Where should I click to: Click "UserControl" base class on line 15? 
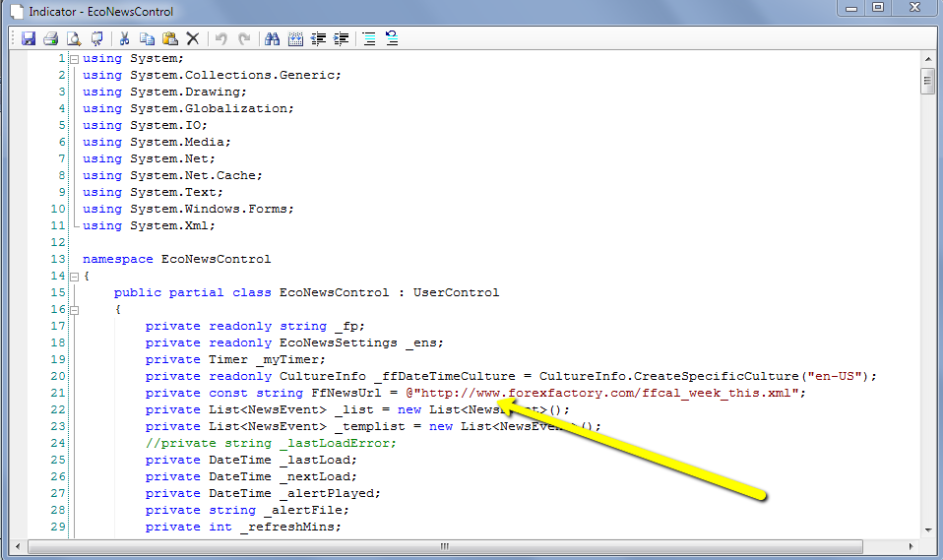[456, 293]
